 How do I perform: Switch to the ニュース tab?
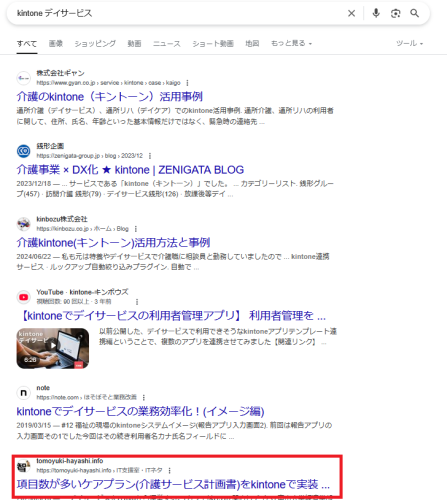tap(167, 43)
